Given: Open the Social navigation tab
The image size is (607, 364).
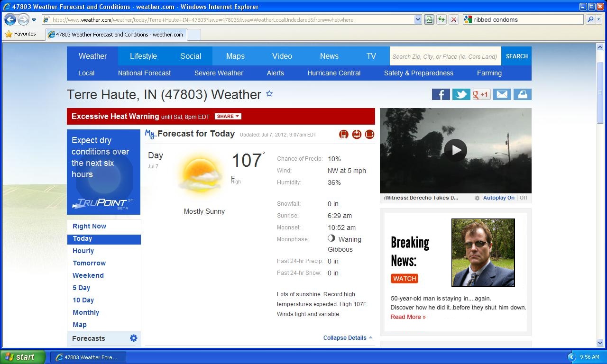Looking at the screenshot, I should (x=191, y=56).
